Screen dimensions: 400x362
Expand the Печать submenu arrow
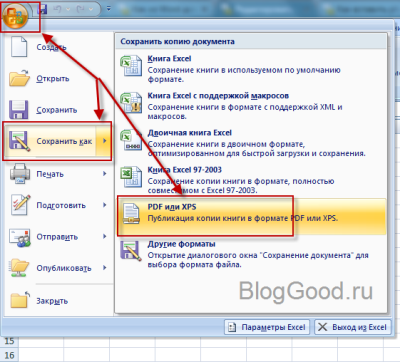(x=105, y=174)
